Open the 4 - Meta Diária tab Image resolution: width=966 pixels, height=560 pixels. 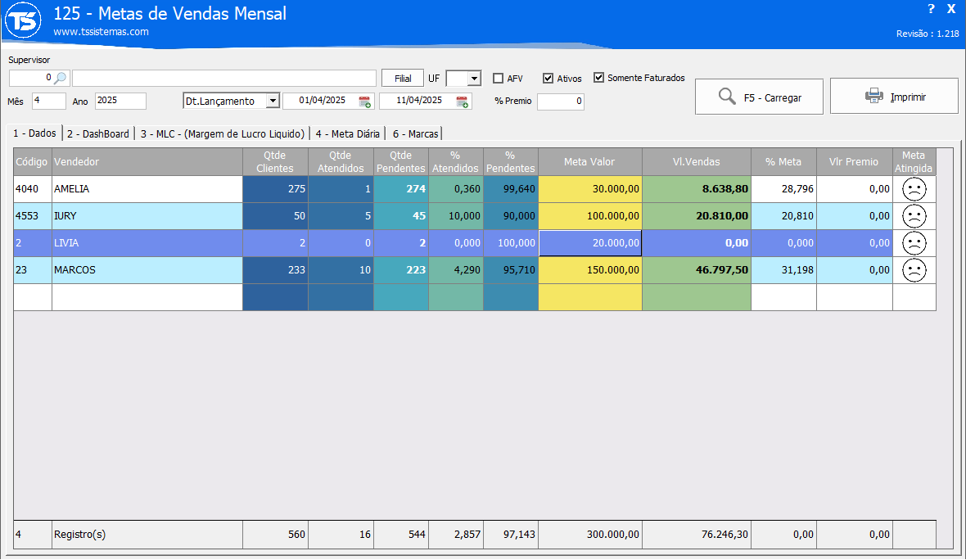tap(348, 133)
